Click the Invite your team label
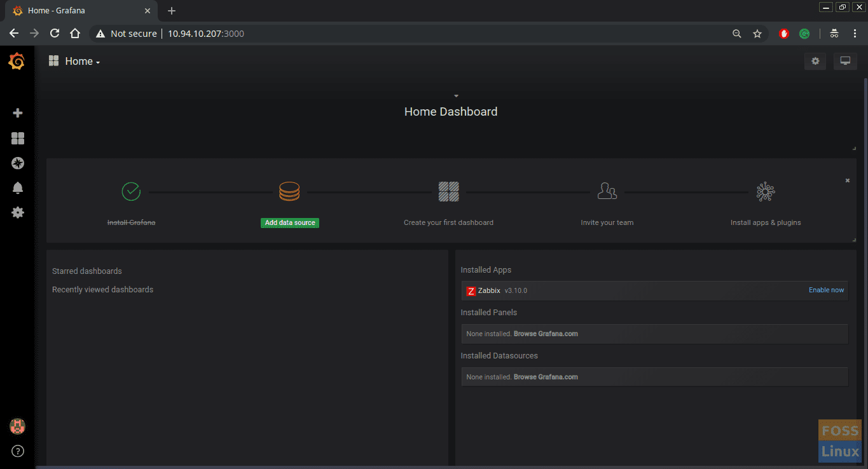 tap(607, 223)
